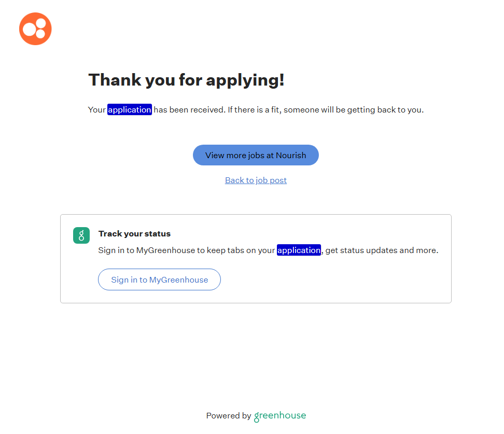Click the words "has been received"
The width and height of the screenshot is (504, 434).
pyautogui.click(x=188, y=110)
